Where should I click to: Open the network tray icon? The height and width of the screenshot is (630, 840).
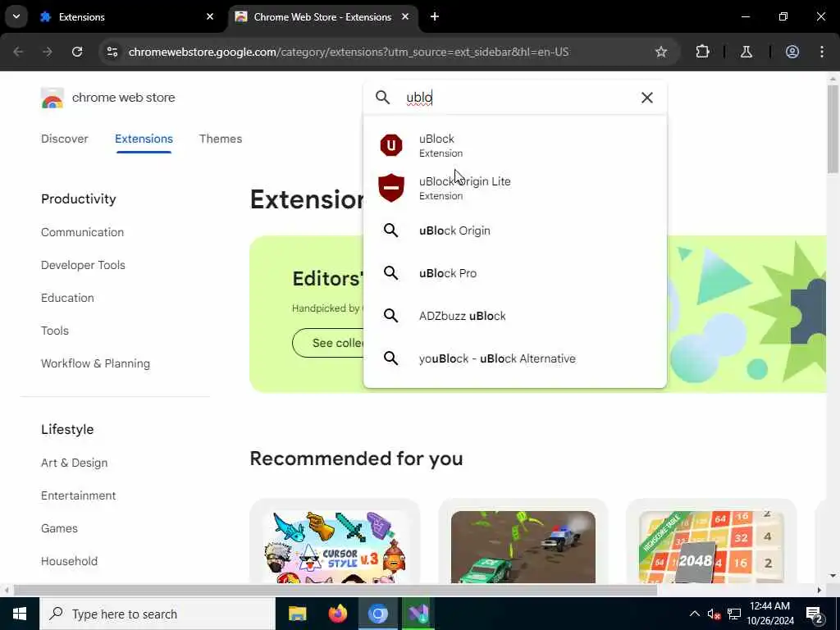(x=734, y=614)
